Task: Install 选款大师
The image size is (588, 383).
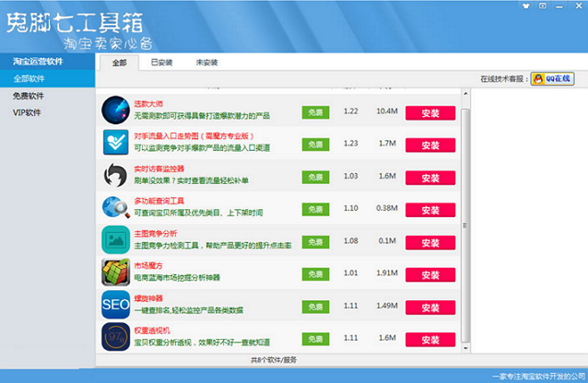Action: [x=430, y=113]
